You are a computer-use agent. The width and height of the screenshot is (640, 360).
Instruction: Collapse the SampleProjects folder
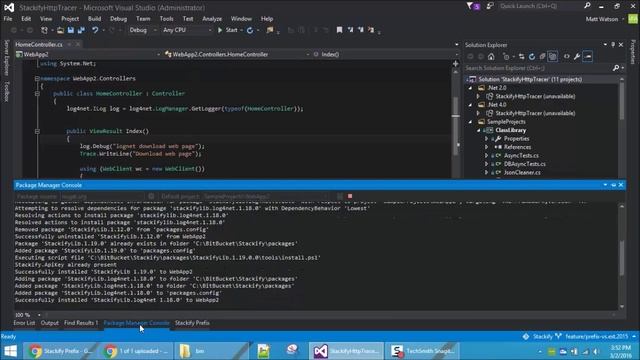click(470, 122)
